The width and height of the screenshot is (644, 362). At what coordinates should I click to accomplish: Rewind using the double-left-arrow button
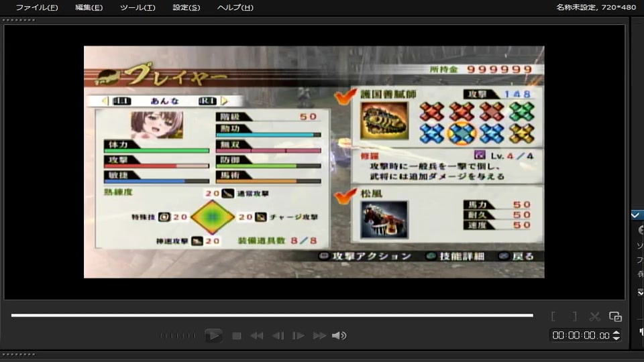click(257, 336)
